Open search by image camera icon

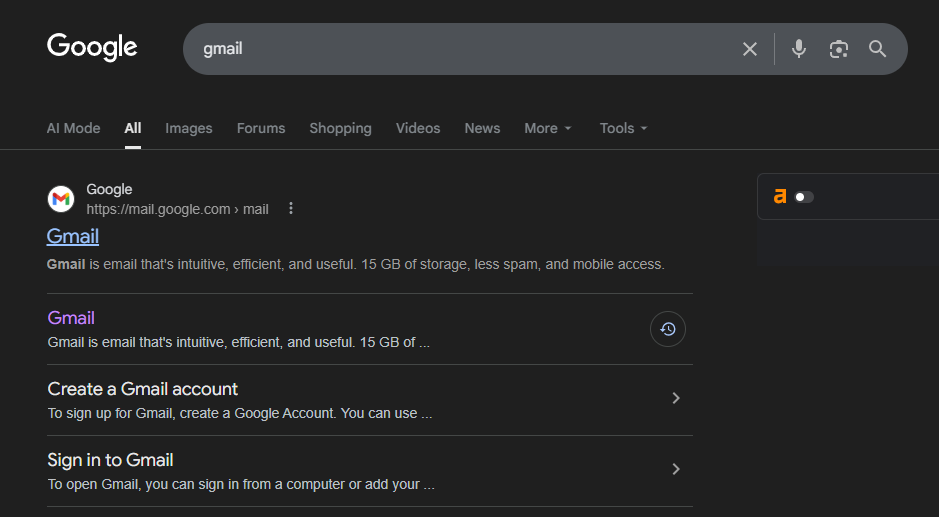838,49
